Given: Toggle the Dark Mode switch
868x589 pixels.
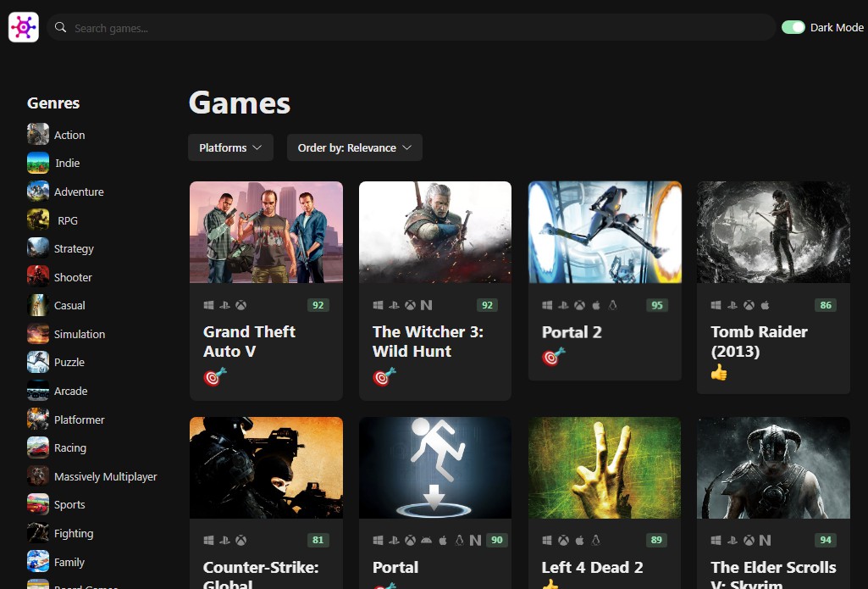Looking at the screenshot, I should point(793,27).
